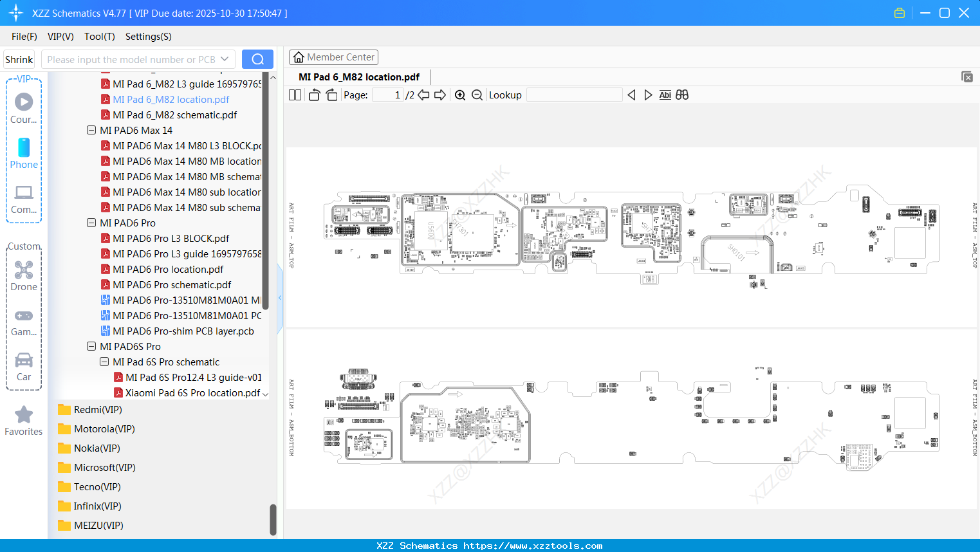Open the Favorites star
Screen dimensions: 980x552
pos(24,420)
